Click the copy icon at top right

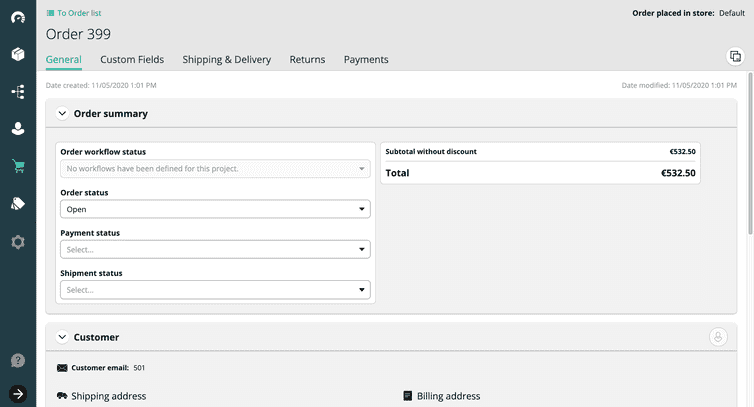pyautogui.click(x=735, y=56)
